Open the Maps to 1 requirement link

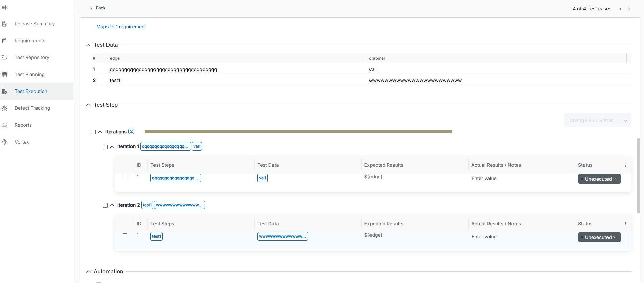pyautogui.click(x=121, y=27)
